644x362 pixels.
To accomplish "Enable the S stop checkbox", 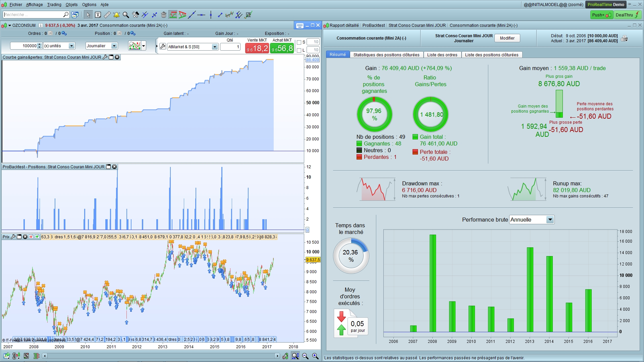I will pyautogui.click(x=299, y=42).
